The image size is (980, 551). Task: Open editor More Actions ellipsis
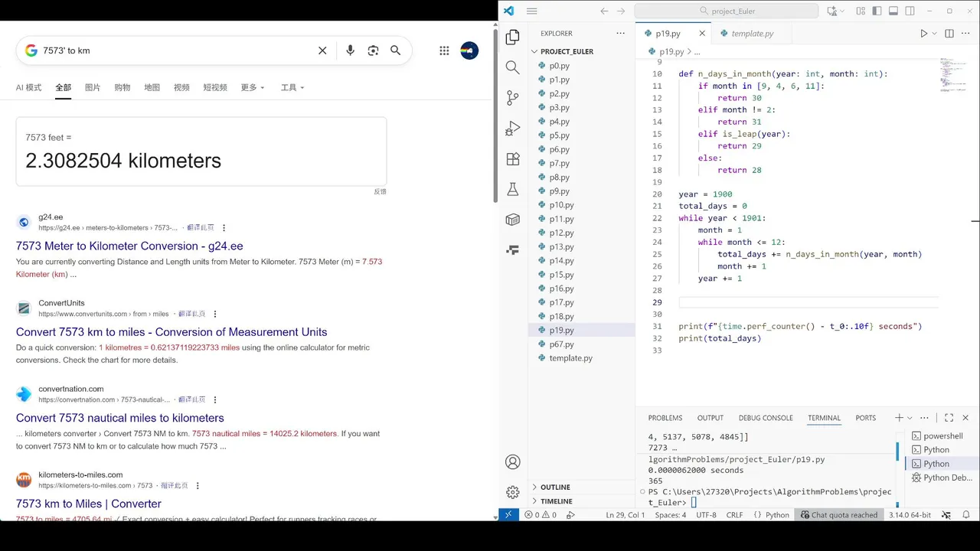pos(966,34)
